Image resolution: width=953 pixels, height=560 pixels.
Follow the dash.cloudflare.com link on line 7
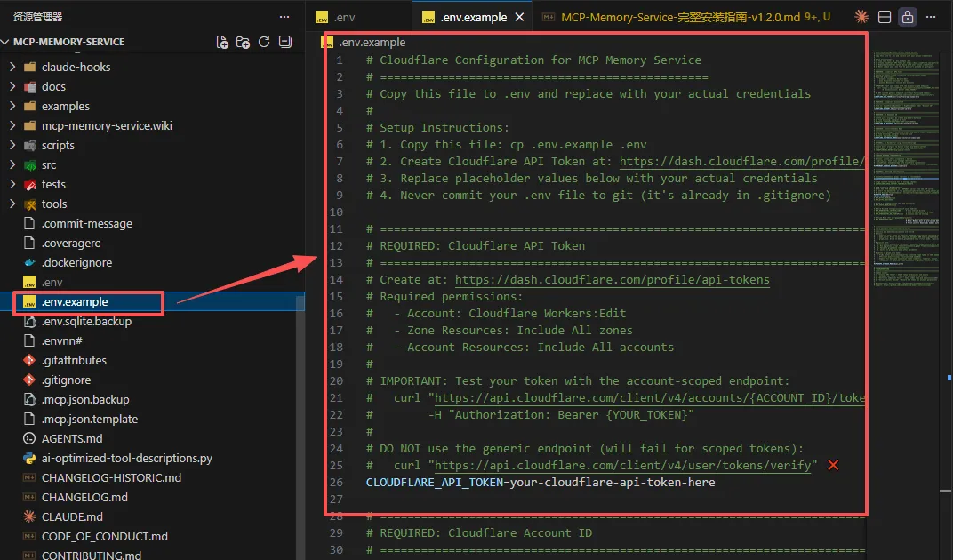click(x=741, y=161)
